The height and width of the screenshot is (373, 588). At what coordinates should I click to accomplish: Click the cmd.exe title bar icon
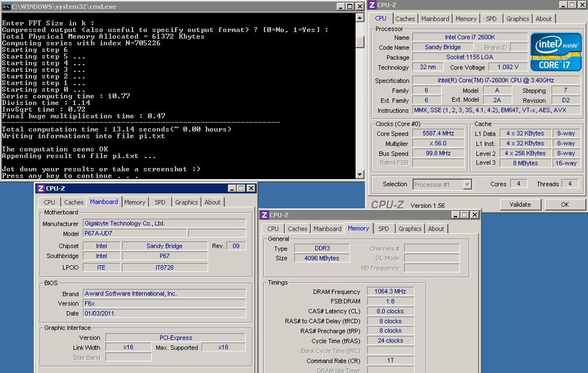[x=6, y=7]
